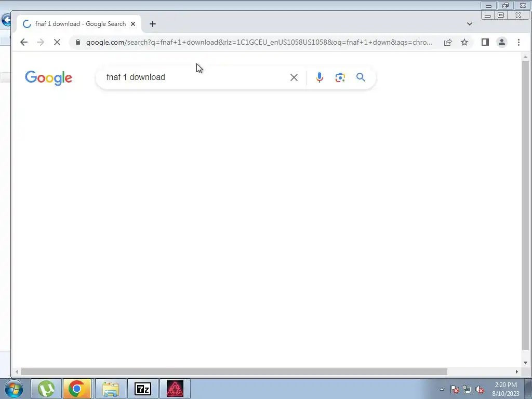Open the tab search dropdown
The width and height of the screenshot is (532, 399).
point(470,24)
